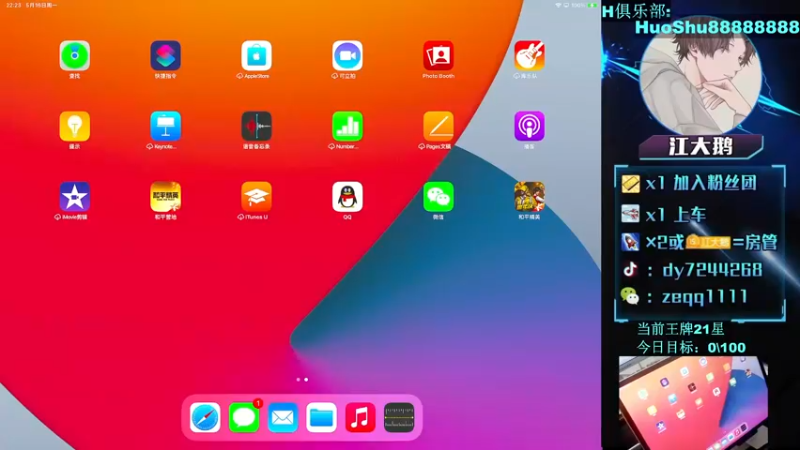Tap the second home screen page dot
Screen dimensions: 800x450
tap(306, 380)
